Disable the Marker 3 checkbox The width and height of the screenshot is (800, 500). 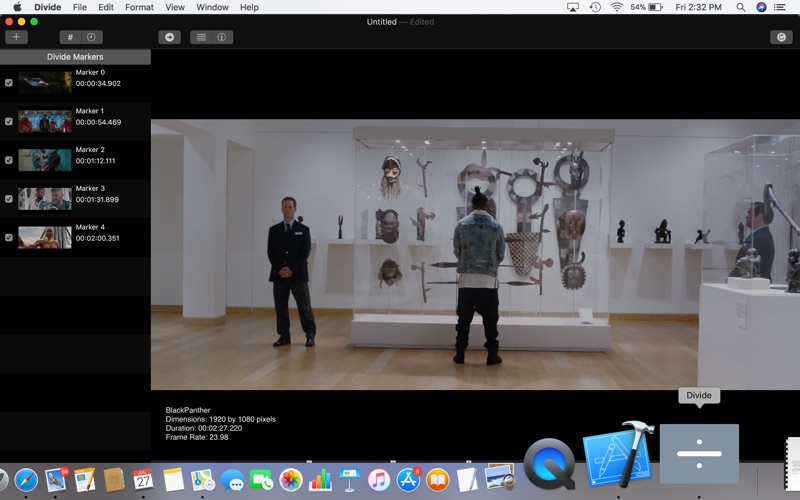point(9,199)
